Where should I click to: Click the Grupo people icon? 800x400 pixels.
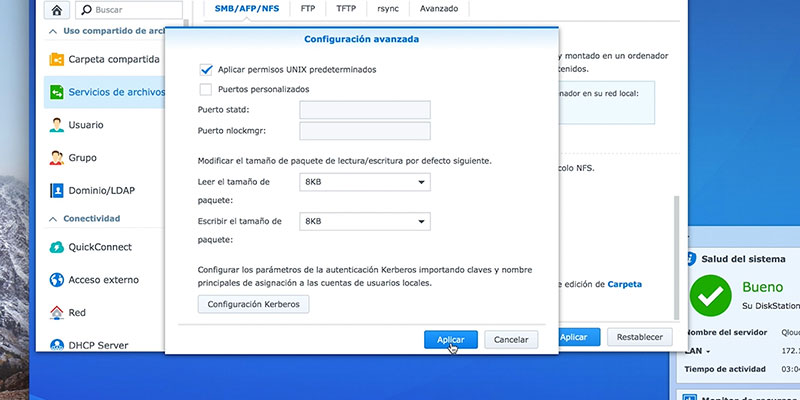point(57,158)
